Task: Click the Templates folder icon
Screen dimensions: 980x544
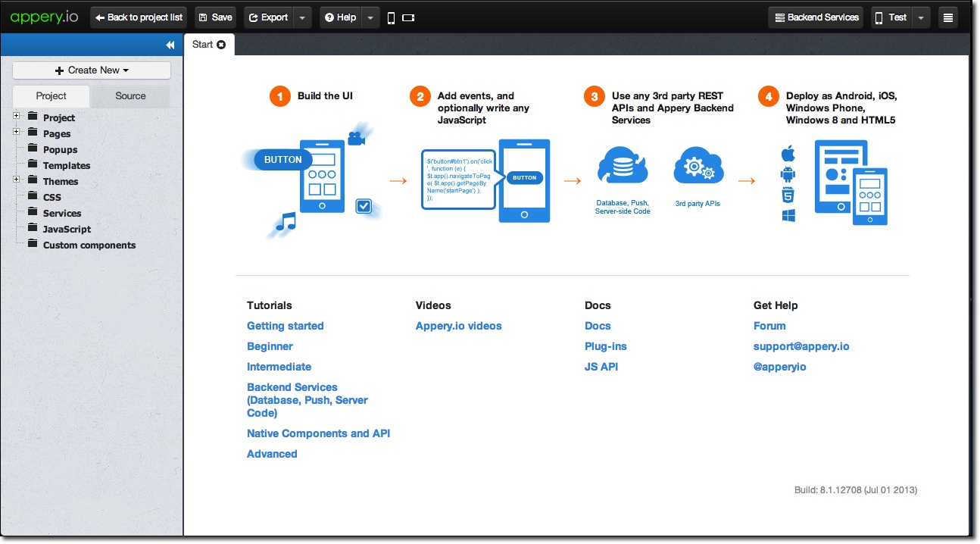Action: 33,164
